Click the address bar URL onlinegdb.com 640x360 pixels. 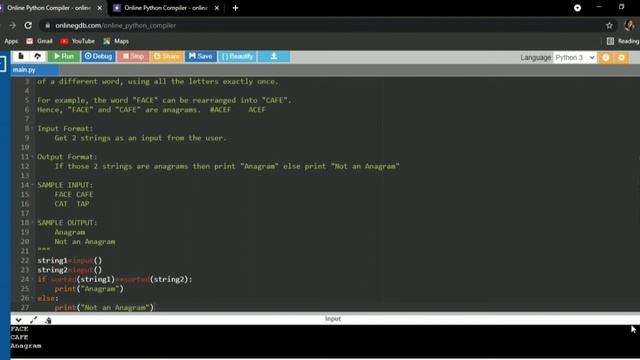pos(116,25)
